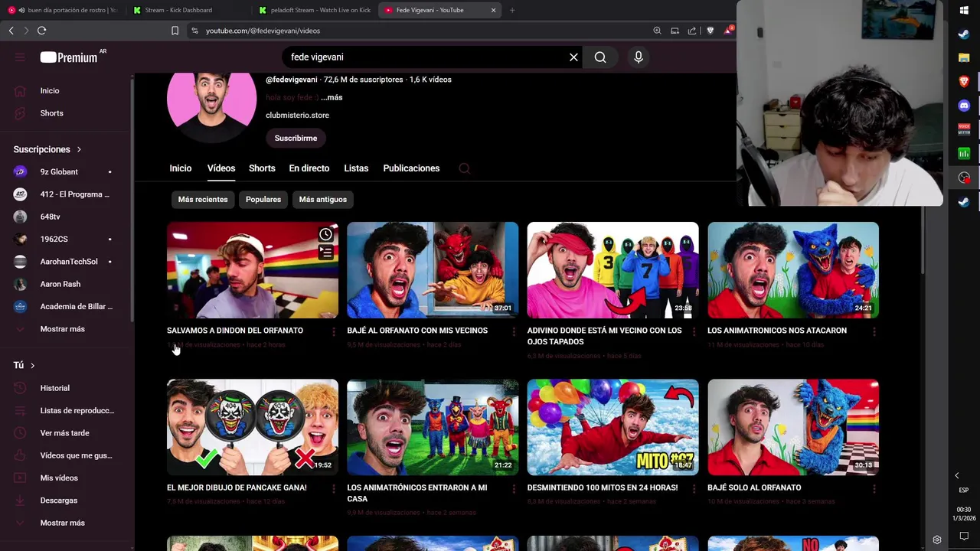The height and width of the screenshot is (551, 980).
Task: Open Windows Start button
Action: pyautogui.click(x=964, y=11)
